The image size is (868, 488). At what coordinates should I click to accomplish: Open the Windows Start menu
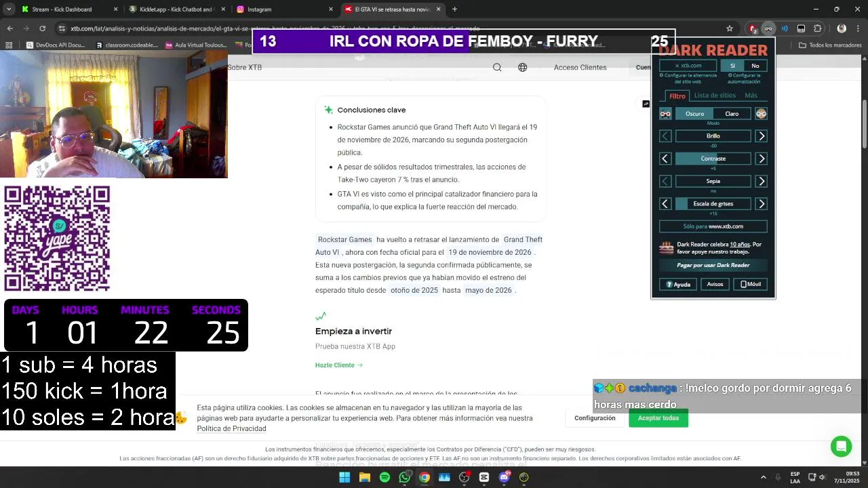[x=344, y=477]
